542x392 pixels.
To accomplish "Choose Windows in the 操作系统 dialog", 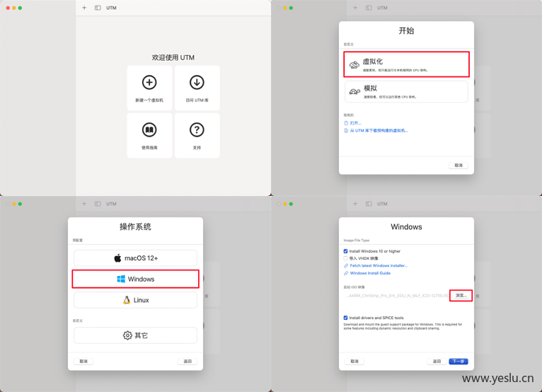I will [136, 279].
